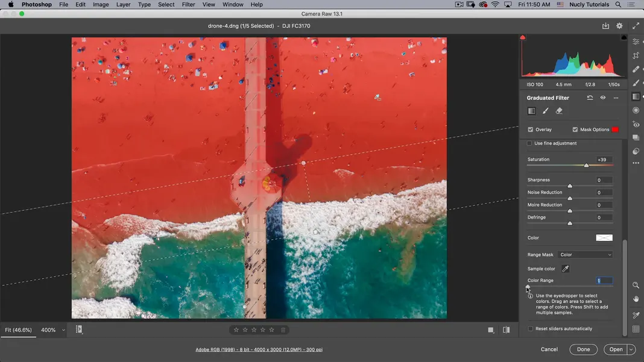Open Camera Raw preferences gear
Image resolution: width=644 pixels, height=362 pixels.
click(619, 26)
